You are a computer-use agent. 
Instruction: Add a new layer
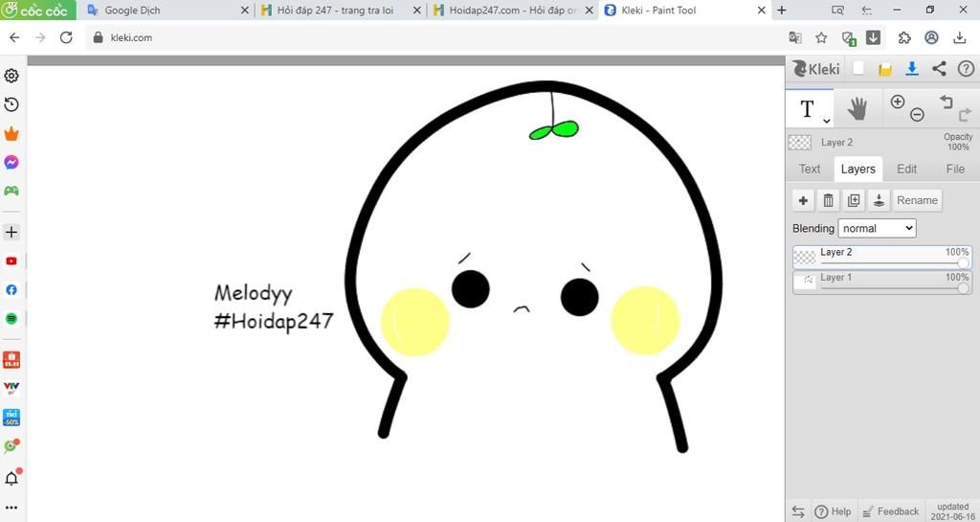click(x=803, y=201)
